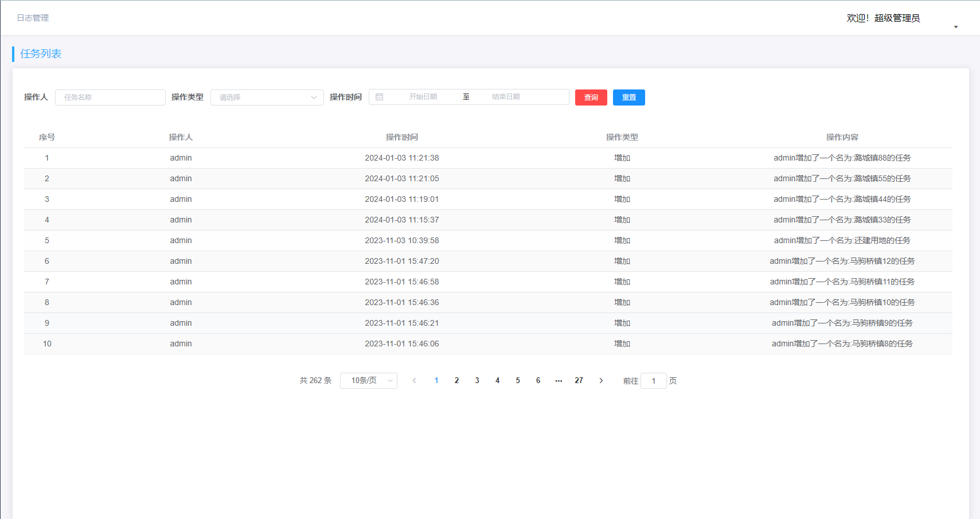Click row number 10 in 序号 column
The height and width of the screenshot is (519, 980).
[x=47, y=344]
